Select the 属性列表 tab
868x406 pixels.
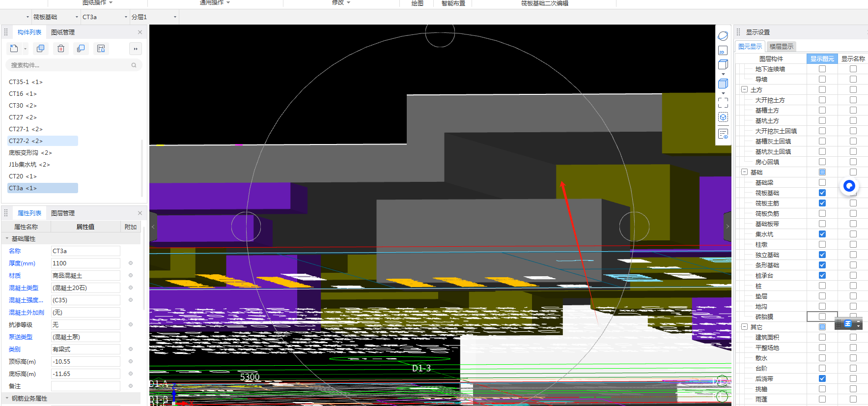point(29,213)
